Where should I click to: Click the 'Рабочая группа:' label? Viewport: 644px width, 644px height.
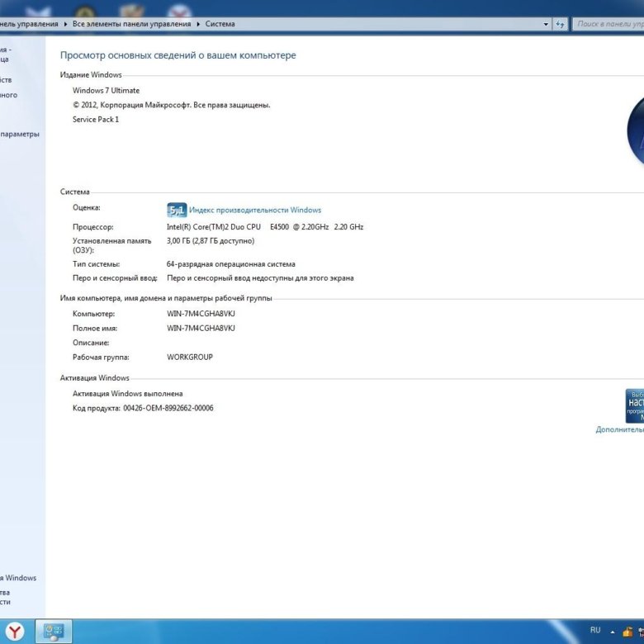click(101, 358)
